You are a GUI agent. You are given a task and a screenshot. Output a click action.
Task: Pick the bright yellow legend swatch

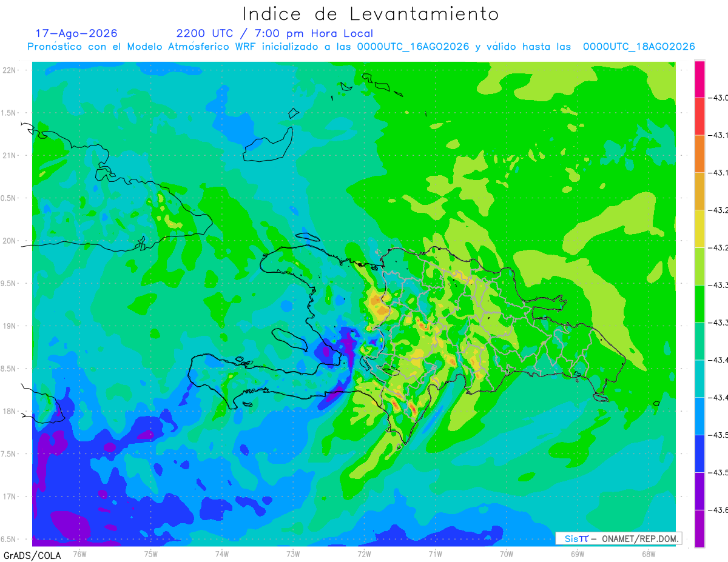click(x=699, y=229)
